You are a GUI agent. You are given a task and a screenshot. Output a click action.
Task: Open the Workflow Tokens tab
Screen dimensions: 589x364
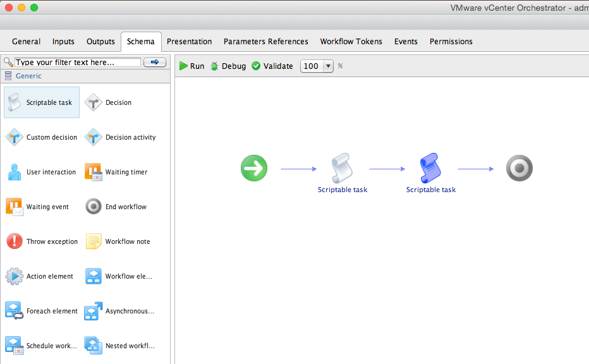click(x=351, y=42)
